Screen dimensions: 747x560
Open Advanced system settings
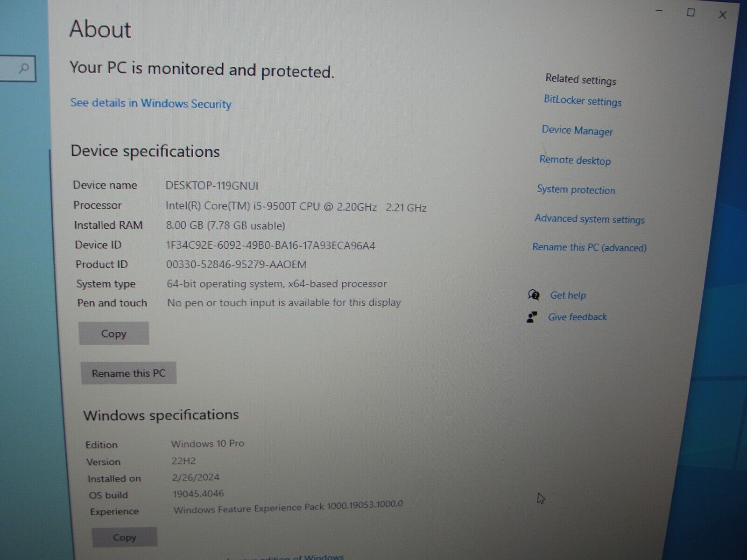click(590, 219)
